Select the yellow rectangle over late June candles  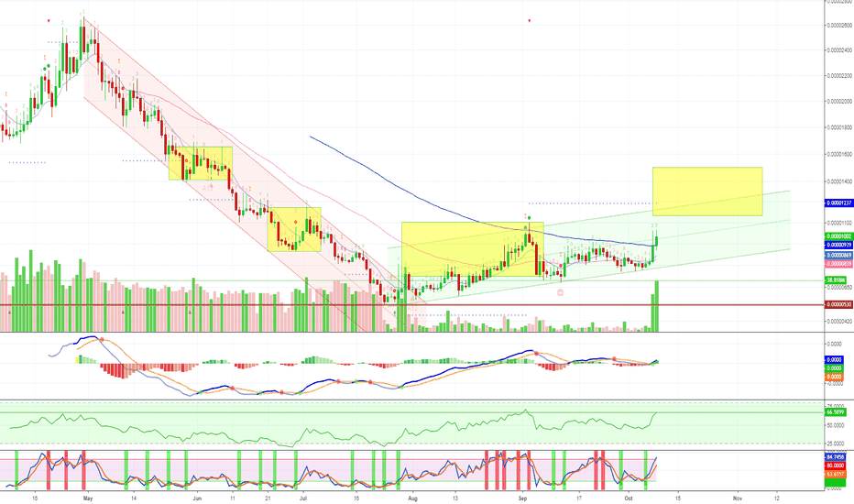pos(294,229)
